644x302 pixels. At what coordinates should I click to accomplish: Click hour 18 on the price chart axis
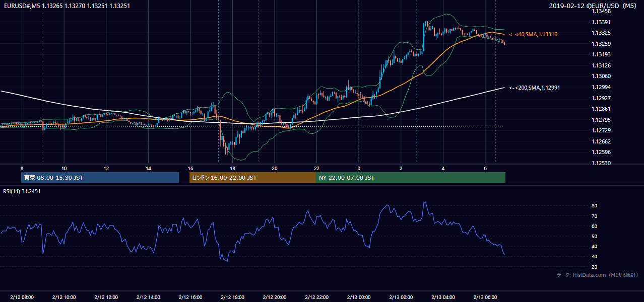[232, 168]
